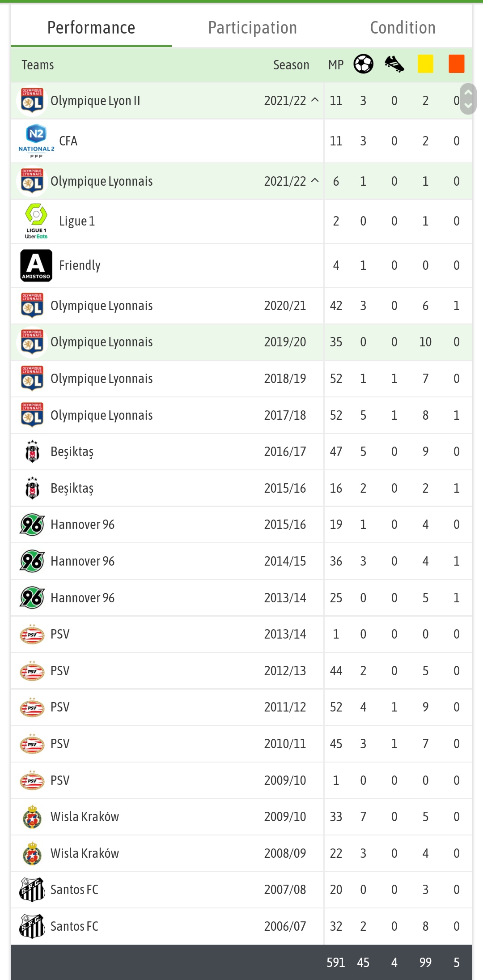The image size is (483, 980).
Task: Switch to the Condition tab
Action: [x=403, y=28]
